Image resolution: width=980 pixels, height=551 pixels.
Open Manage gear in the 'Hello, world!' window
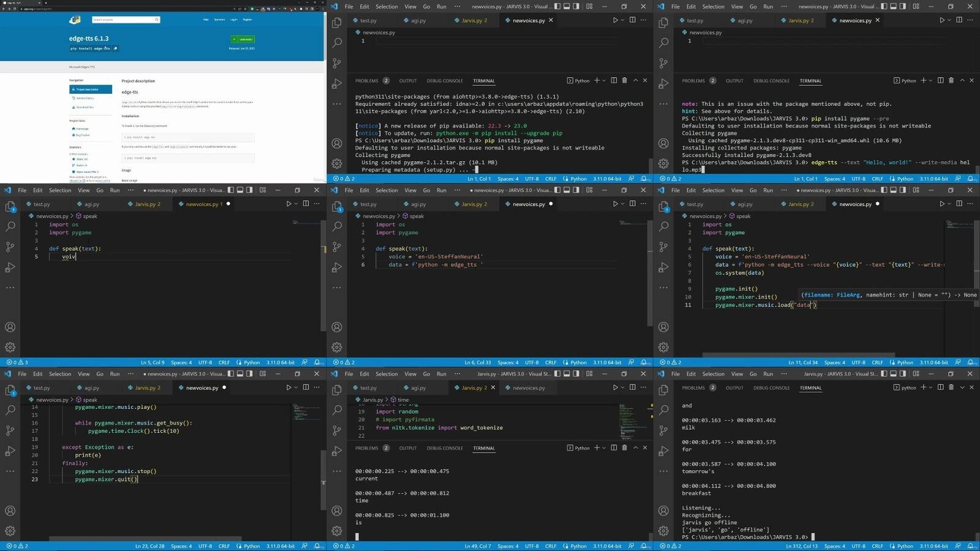pyautogui.click(x=663, y=164)
